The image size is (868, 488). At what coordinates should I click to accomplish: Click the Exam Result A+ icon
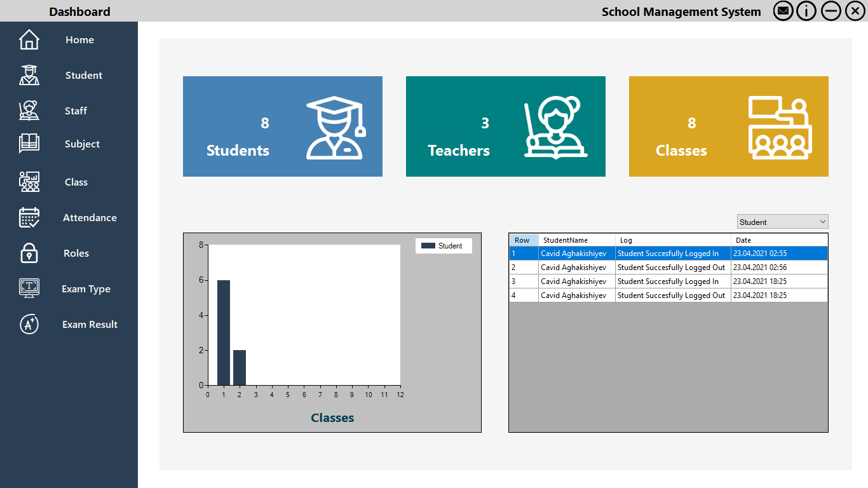click(x=29, y=324)
